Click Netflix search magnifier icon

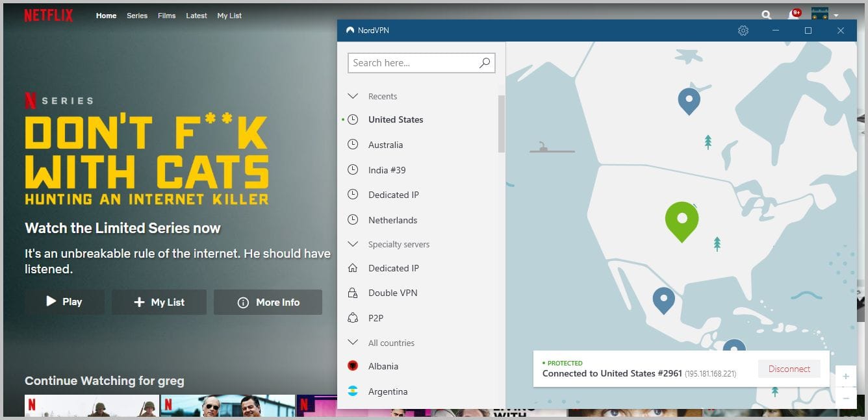pyautogui.click(x=767, y=15)
